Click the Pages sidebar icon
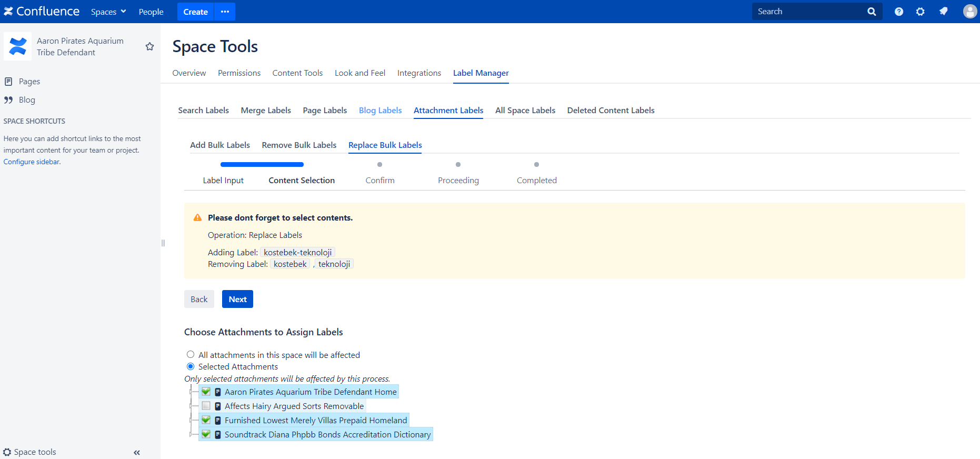 (x=8, y=82)
